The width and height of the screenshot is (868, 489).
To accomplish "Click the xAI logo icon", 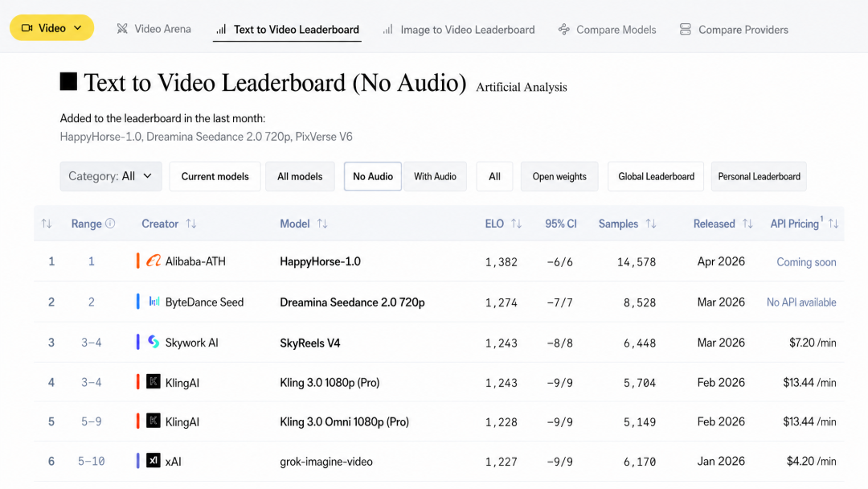I will (154, 461).
